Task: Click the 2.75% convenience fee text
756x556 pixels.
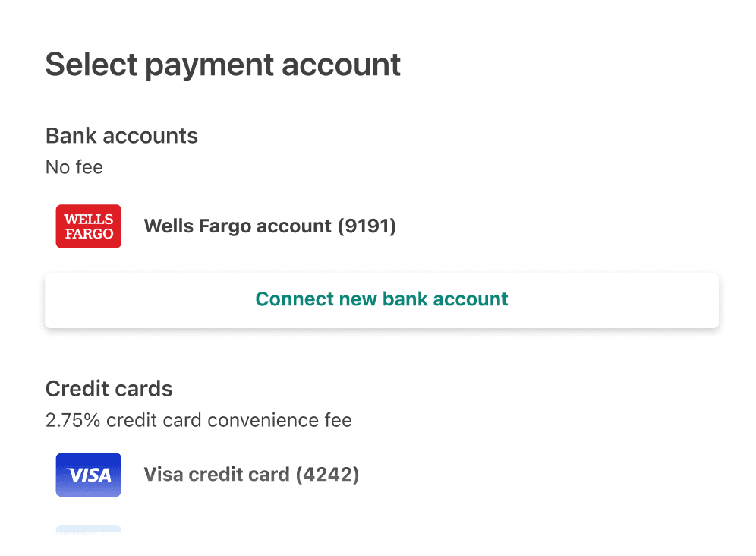Action: click(199, 419)
